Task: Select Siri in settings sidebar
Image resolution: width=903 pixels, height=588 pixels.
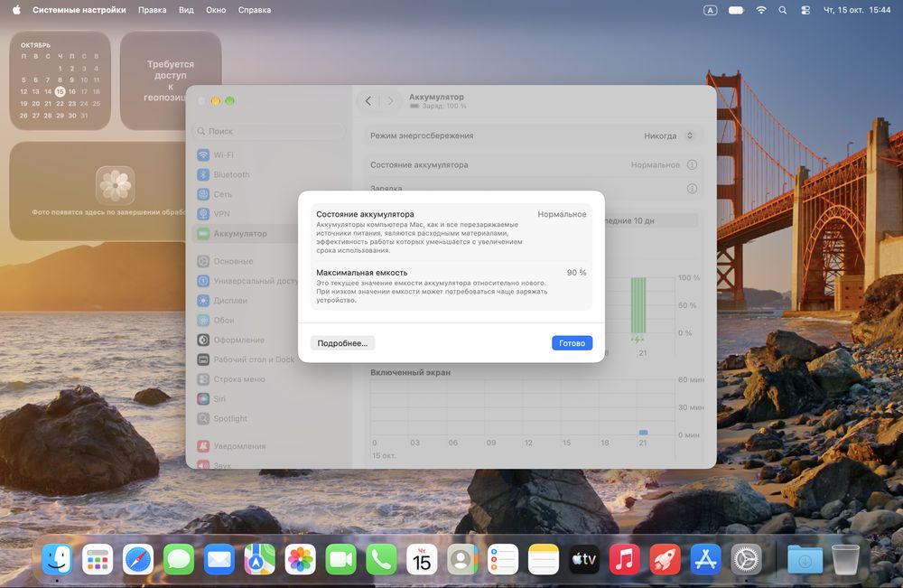Action: click(269, 398)
